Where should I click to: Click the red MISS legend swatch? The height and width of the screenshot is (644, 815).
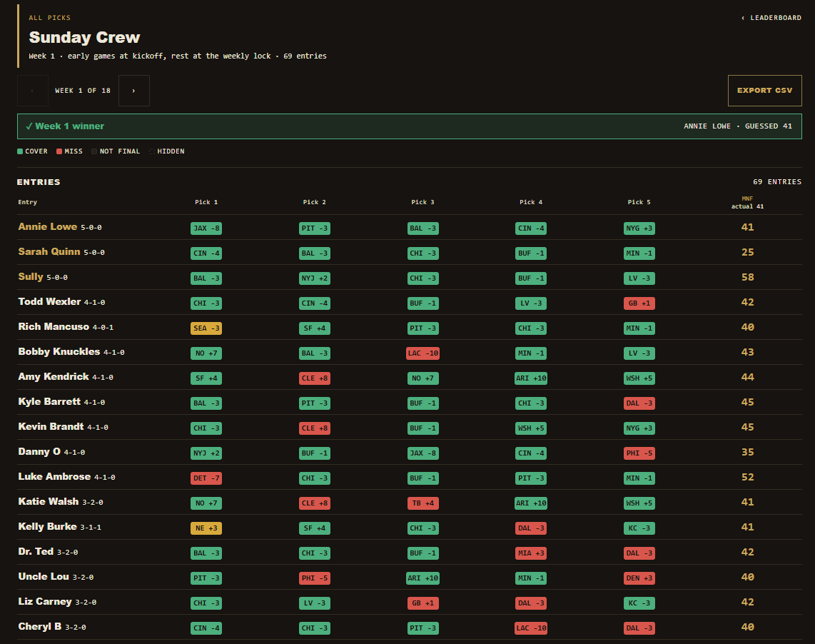coord(59,151)
